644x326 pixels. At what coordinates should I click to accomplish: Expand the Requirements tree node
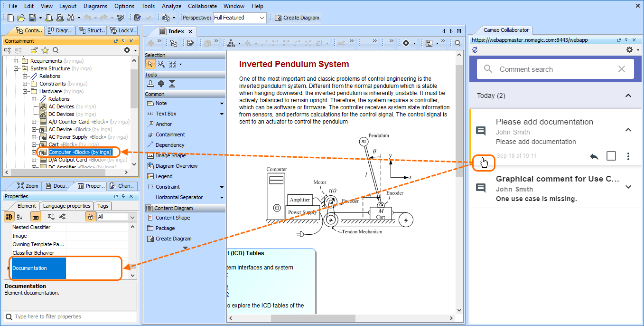pos(17,61)
